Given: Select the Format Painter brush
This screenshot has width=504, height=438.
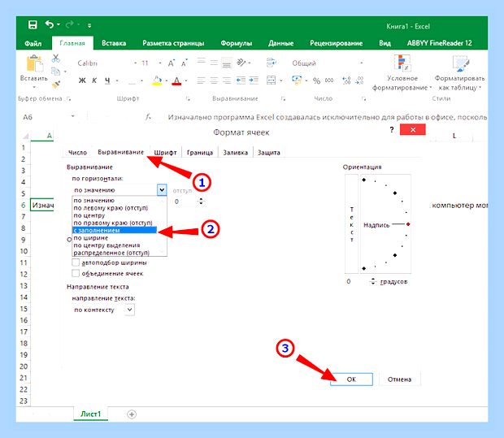Looking at the screenshot, I should tap(56, 85).
